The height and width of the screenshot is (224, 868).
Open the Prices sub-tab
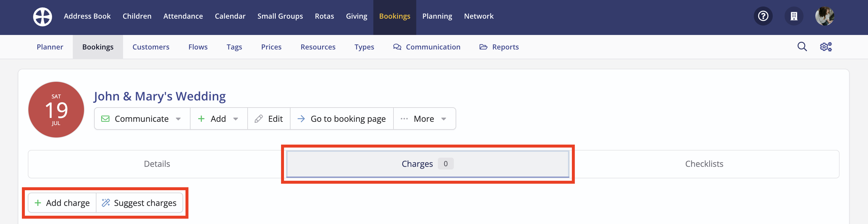pos(271,47)
